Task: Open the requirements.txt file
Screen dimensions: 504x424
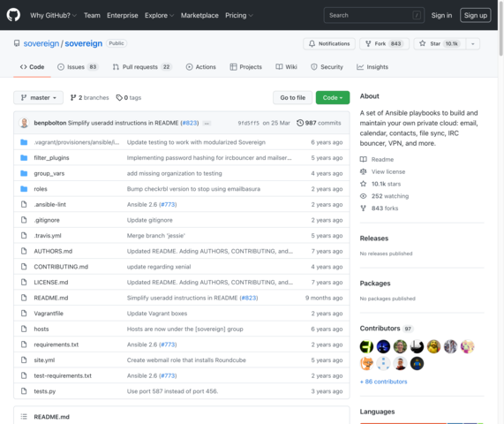Action: pyautogui.click(x=56, y=344)
